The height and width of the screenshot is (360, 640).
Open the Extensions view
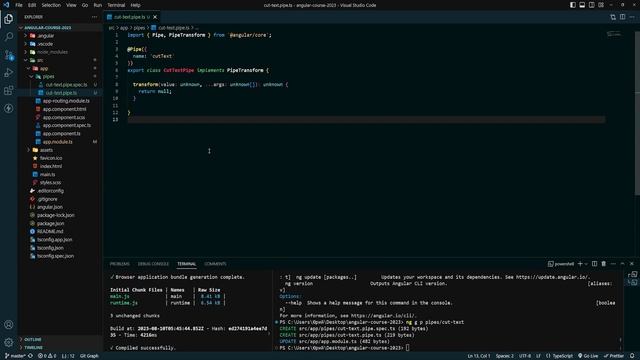(x=9, y=91)
